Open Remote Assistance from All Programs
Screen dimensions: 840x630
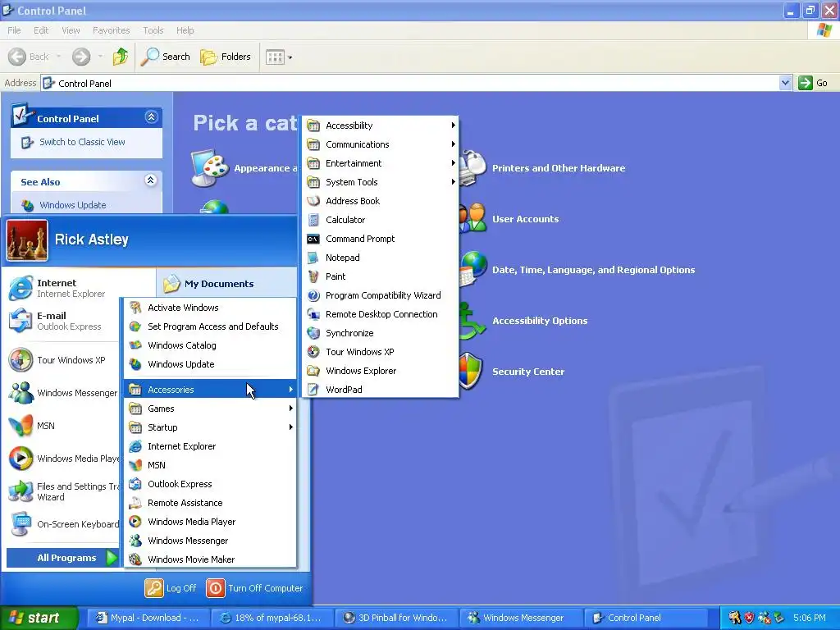[210, 503]
